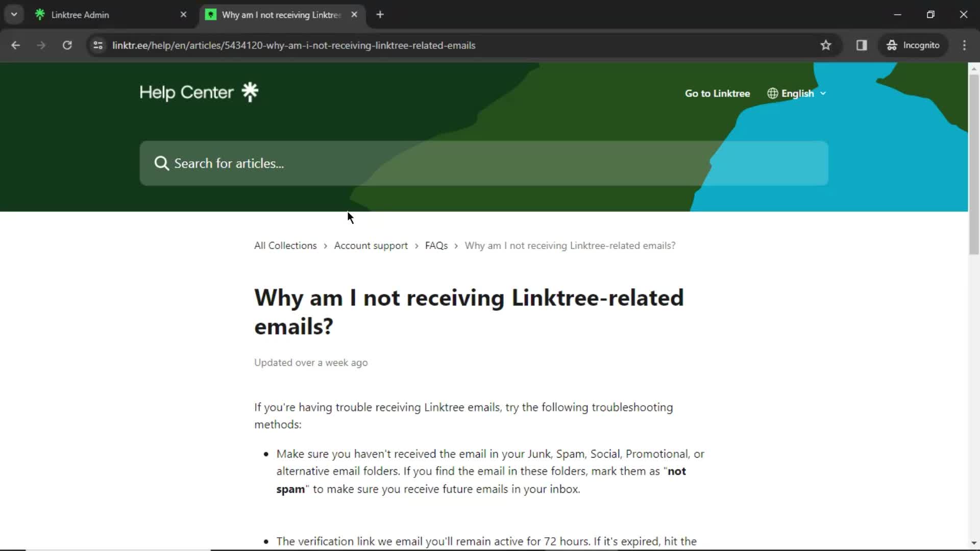Reload the current page
The height and width of the screenshot is (551, 980).
pyautogui.click(x=67, y=45)
